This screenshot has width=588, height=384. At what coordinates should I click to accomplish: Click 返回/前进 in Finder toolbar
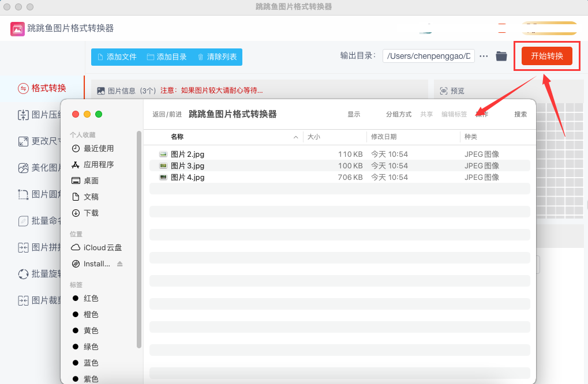point(167,114)
